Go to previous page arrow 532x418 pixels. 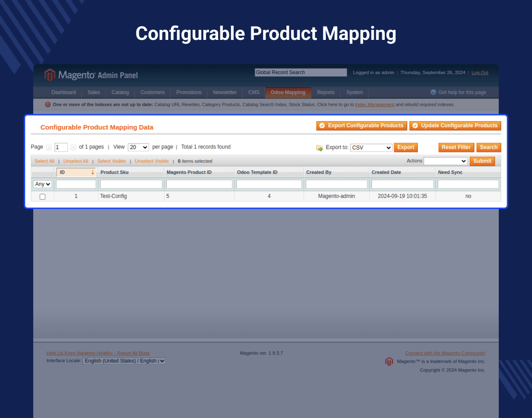(x=48, y=147)
